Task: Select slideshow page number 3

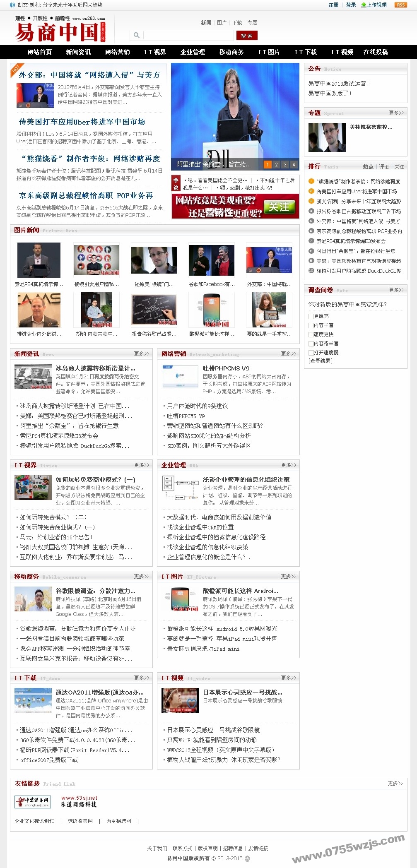Action: (x=285, y=164)
